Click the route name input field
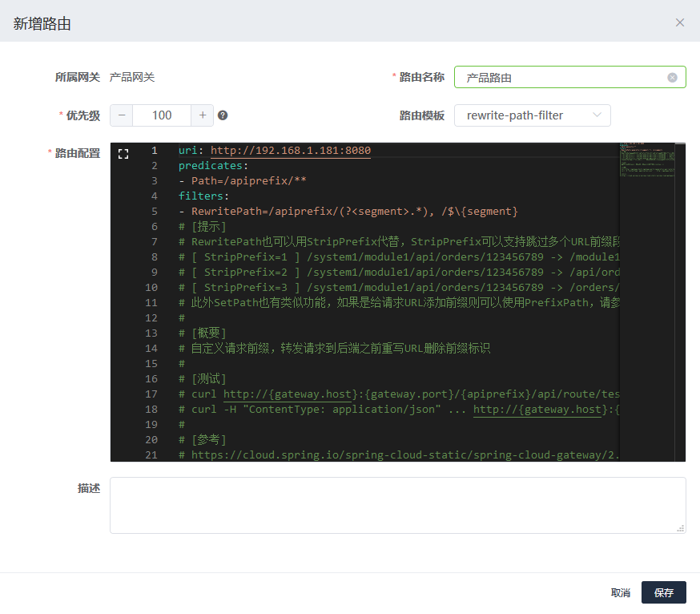This screenshot has height=614, width=700. [x=561, y=78]
